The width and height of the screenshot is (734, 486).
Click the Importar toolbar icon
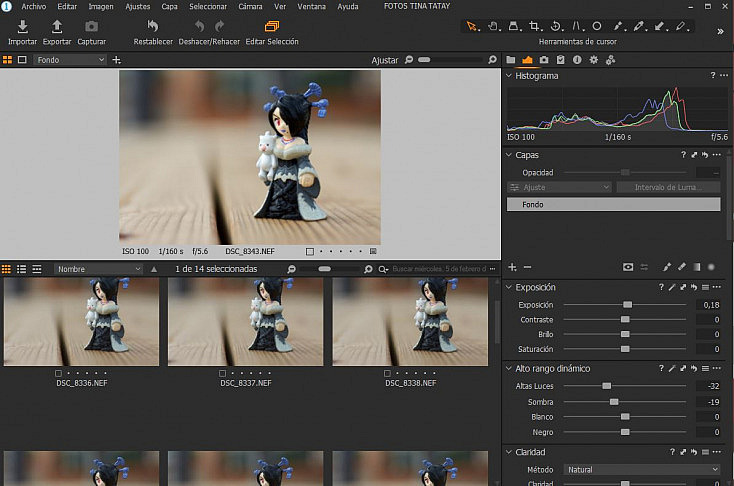[x=22, y=27]
